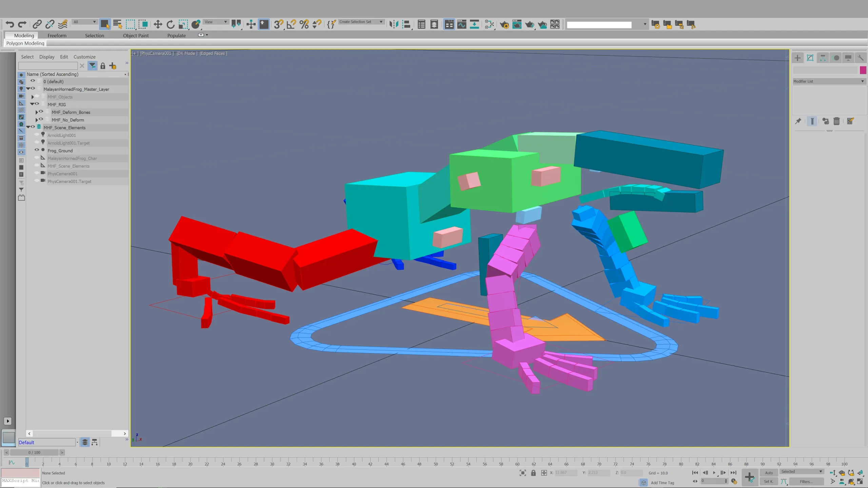Screen dimensions: 868x488
Task: Expand the MHF_No_Deform layer
Action: coord(37,120)
